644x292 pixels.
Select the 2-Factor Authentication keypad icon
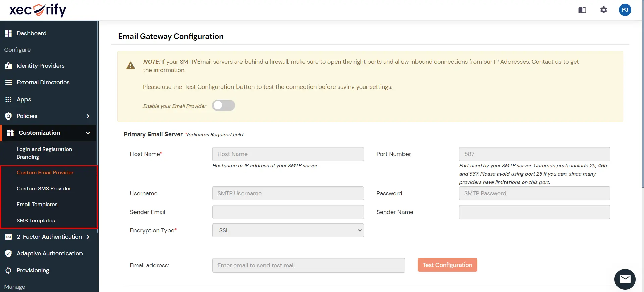pyautogui.click(x=8, y=237)
